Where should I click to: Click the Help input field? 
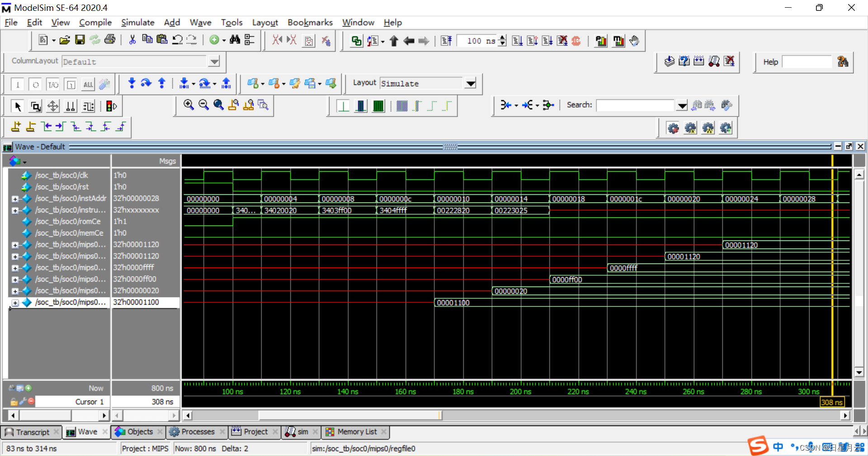coord(807,62)
